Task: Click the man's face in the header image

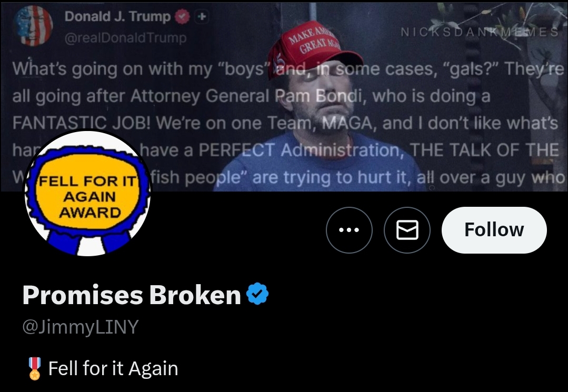Action: point(322,98)
